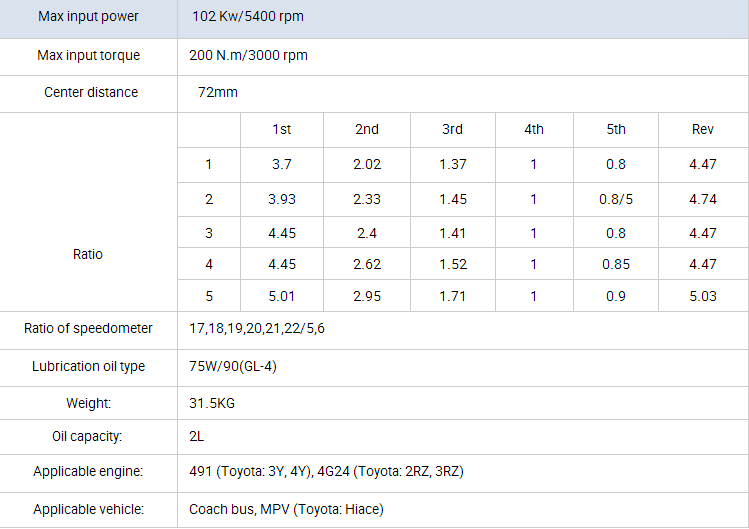Image resolution: width=749 pixels, height=529 pixels.
Task: Select the 17,18,19,20,21,22/5,6 speedometer value
Action: pos(257,329)
